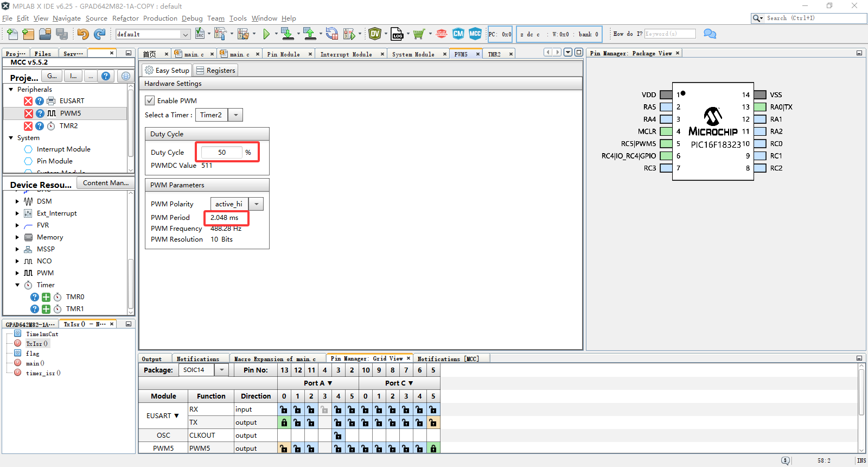Viewport: 868px width, 467px height.
Task: Click the shopping cart icon
Action: pyautogui.click(x=418, y=34)
